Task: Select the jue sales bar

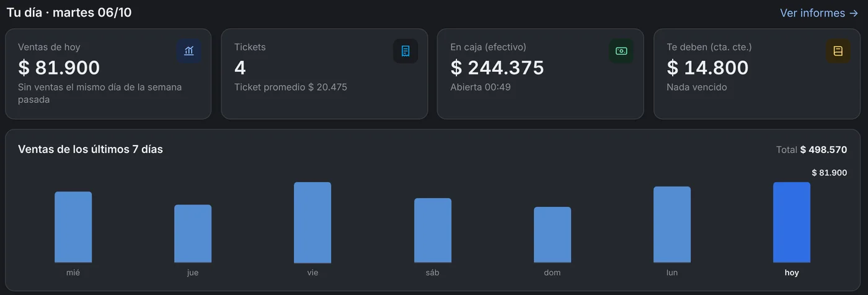Action: click(x=193, y=234)
